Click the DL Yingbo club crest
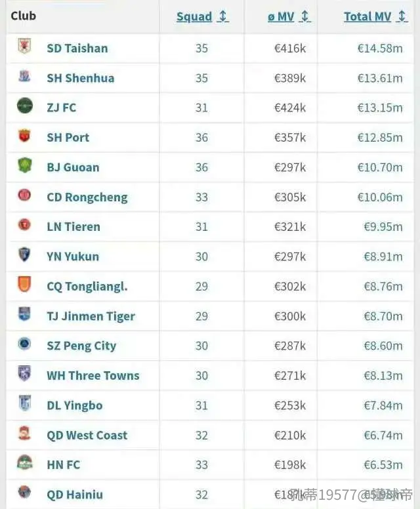Image resolution: width=420 pixels, height=509 pixels. (25, 403)
